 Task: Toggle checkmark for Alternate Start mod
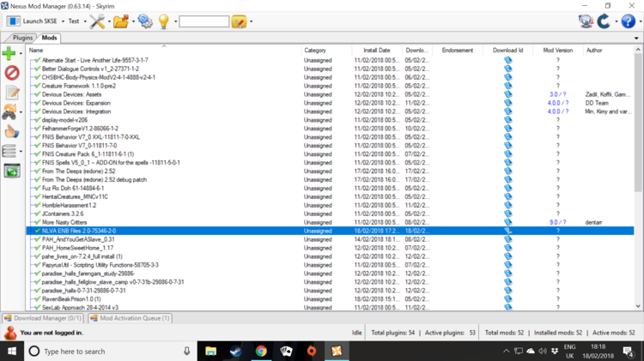pyautogui.click(x=38, y=60)
